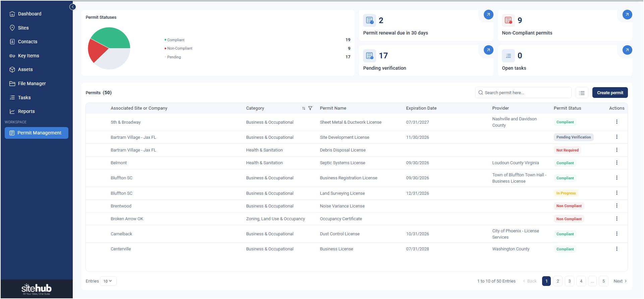Screen dimensions: 644x299
Task: Go to the Dashboard menu item
Action: tap(30, 14)
